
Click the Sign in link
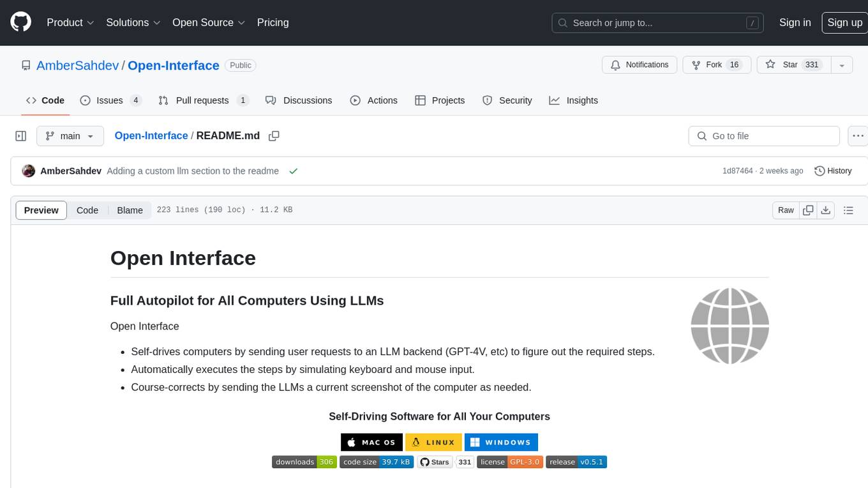tap(795, 22)
